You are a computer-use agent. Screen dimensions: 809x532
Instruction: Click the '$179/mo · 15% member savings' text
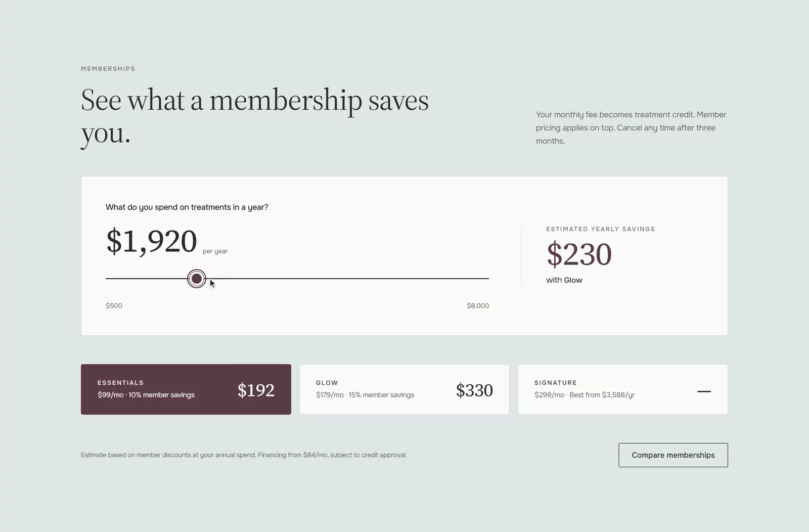point(365,395)
